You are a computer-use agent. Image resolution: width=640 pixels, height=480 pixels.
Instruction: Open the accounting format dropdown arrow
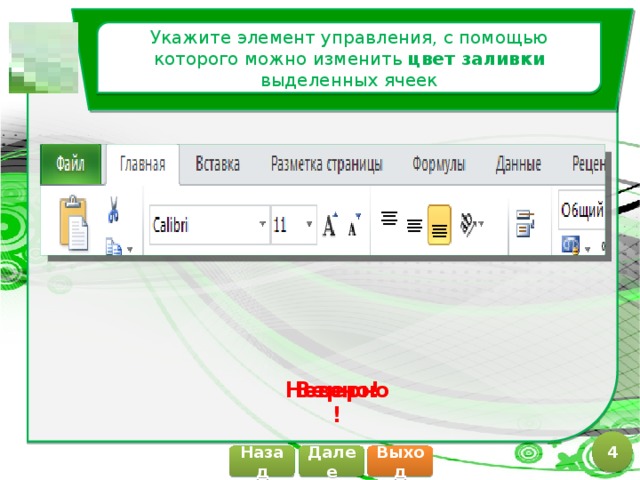(588, 249)
